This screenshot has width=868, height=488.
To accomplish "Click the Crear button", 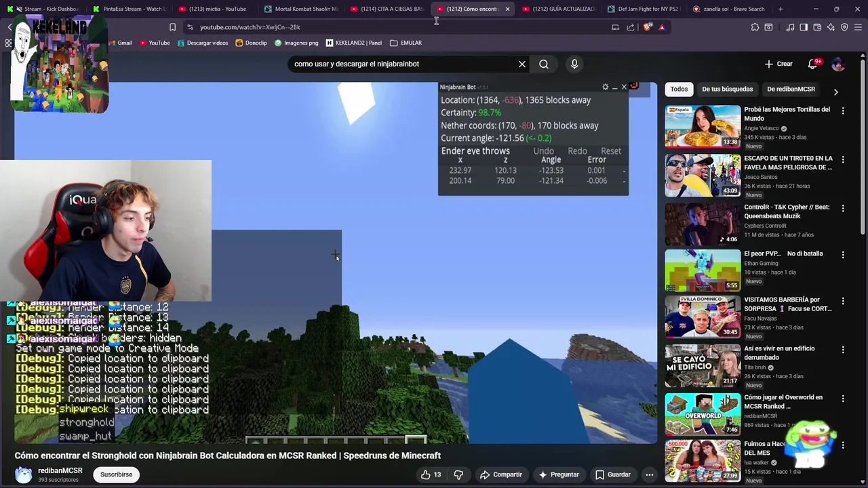I will coord(778,64).
